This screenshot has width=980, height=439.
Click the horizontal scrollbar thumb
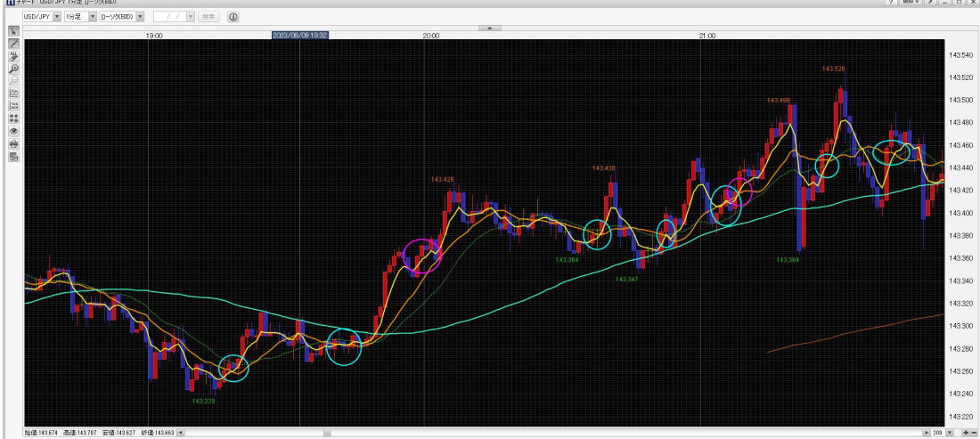click(x=327, y=432)
